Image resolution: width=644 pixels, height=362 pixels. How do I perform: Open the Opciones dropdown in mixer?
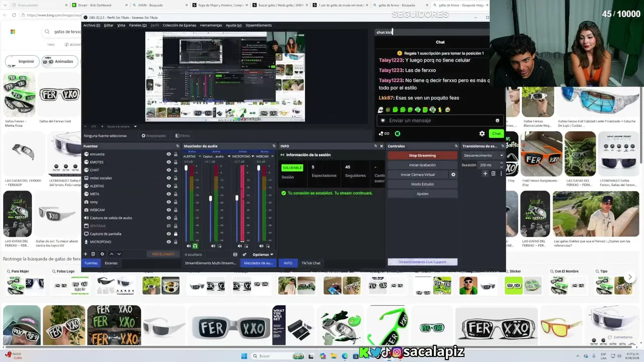click(x=263, y=254)
